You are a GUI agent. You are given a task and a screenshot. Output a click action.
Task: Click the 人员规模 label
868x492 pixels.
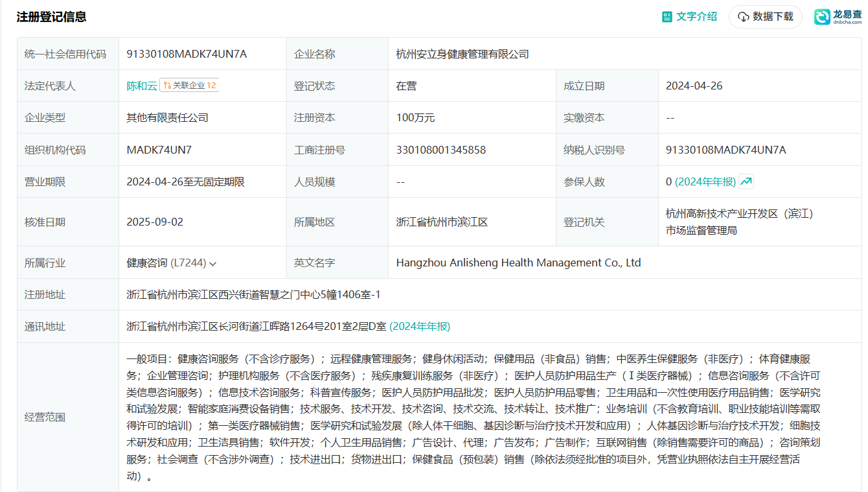pyautogui.click(x=315, y=182)
